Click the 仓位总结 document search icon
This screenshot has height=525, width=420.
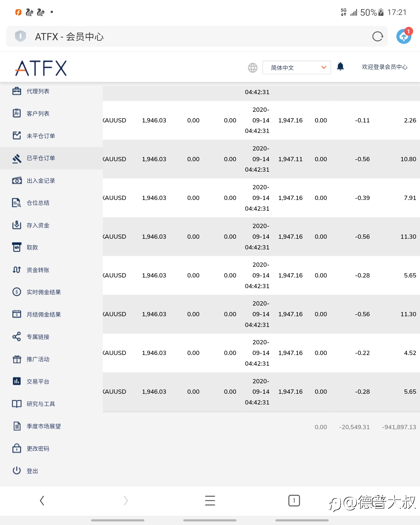point(17,203)
